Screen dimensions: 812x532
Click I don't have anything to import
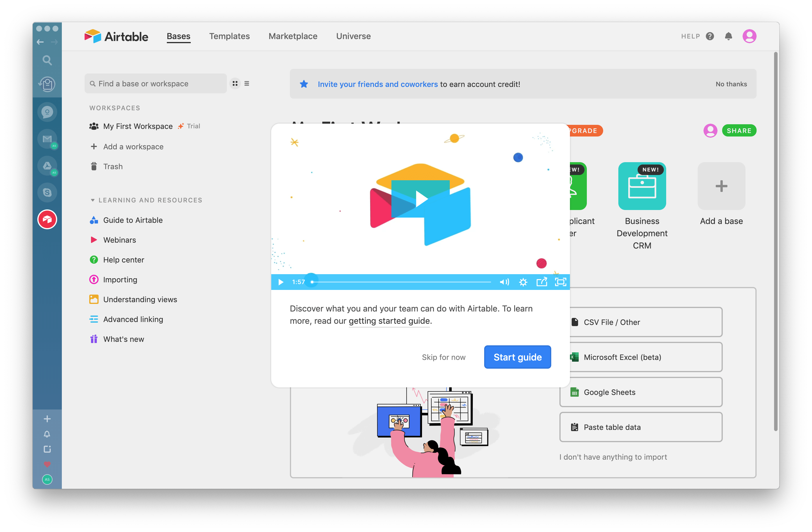613,457
